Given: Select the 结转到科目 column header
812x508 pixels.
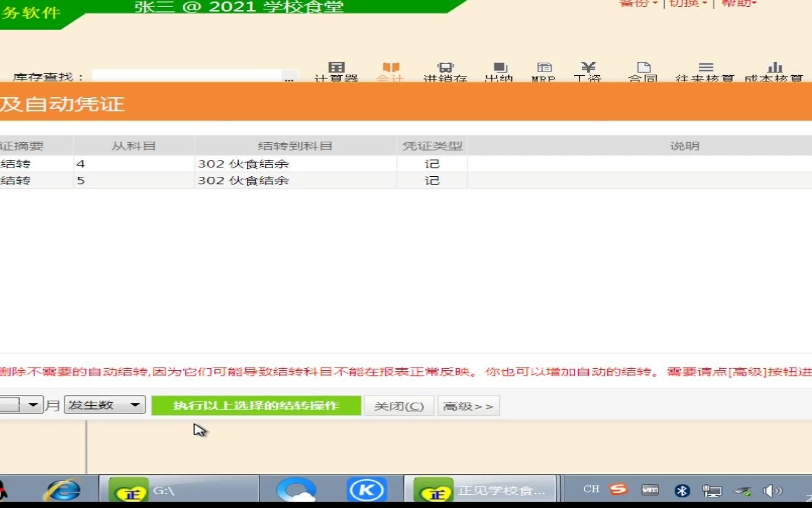Looking at the screenshot, I should pyautogui.click(x=295, y=146).
